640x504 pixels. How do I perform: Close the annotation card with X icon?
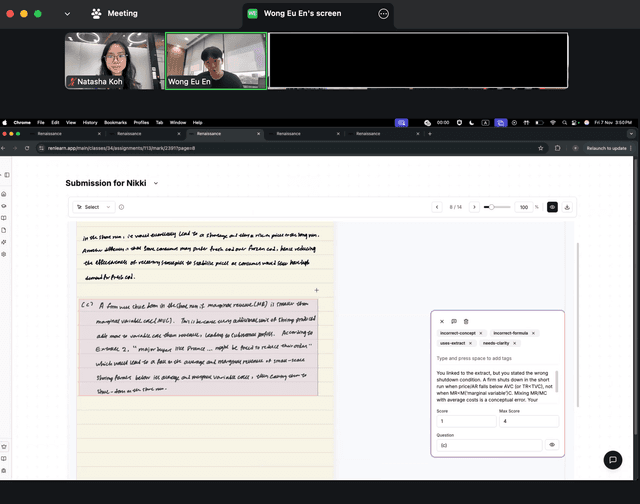click(442, 321)
